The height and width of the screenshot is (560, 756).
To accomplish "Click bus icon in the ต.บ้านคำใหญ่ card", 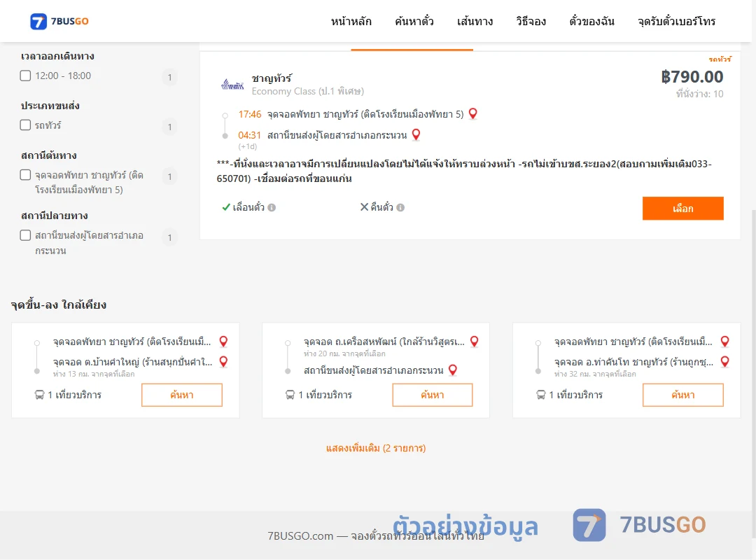I will click(39, 395).
